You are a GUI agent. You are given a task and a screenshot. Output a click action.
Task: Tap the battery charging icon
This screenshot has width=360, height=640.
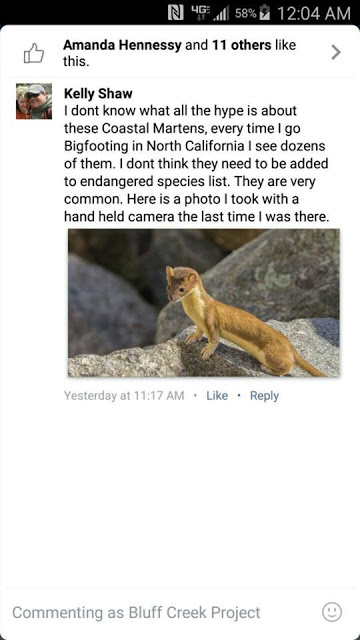pyautogui.click(x=265, y=13)
